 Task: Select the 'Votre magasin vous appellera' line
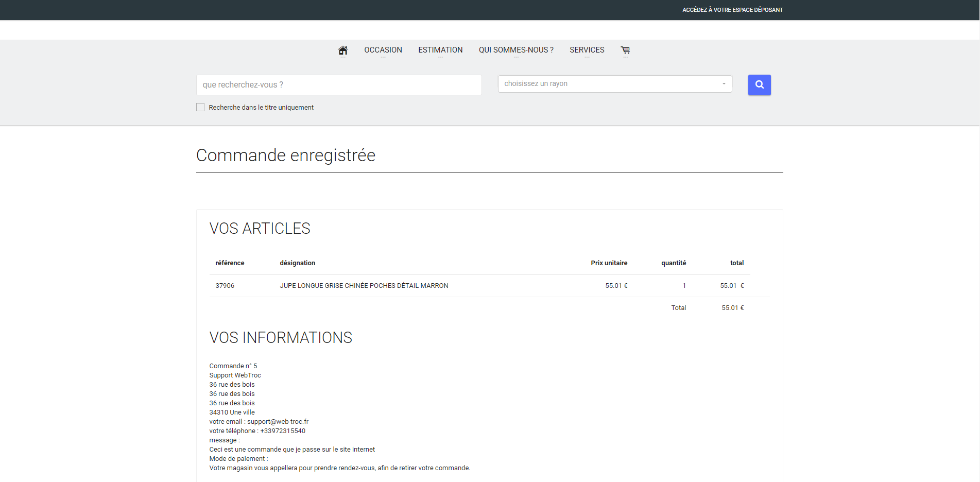coord(339,468)
